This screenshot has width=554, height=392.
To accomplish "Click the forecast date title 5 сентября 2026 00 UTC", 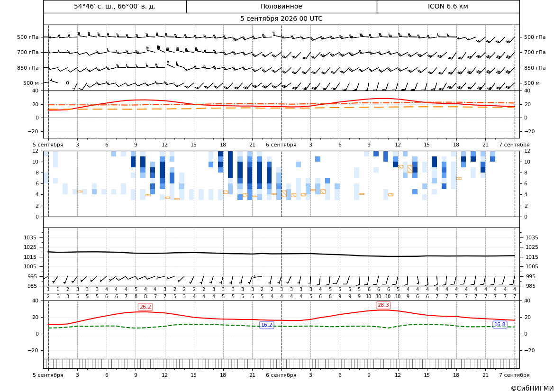I will (281, 19).
